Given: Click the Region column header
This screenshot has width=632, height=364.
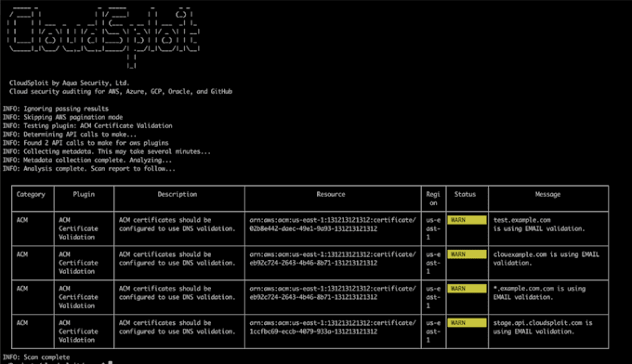Looking at the screenshot, I should click(433, 199).
